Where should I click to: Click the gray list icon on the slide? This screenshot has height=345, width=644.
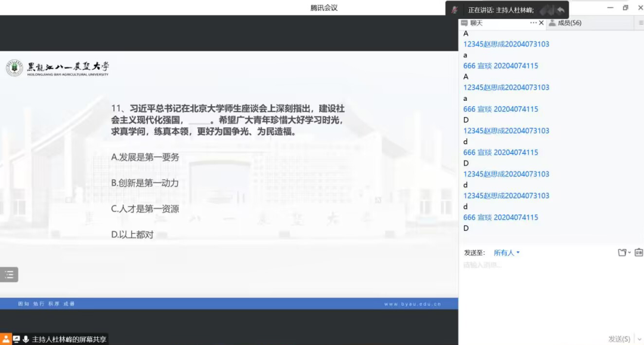pyautogui.click(x=9, y=275)
